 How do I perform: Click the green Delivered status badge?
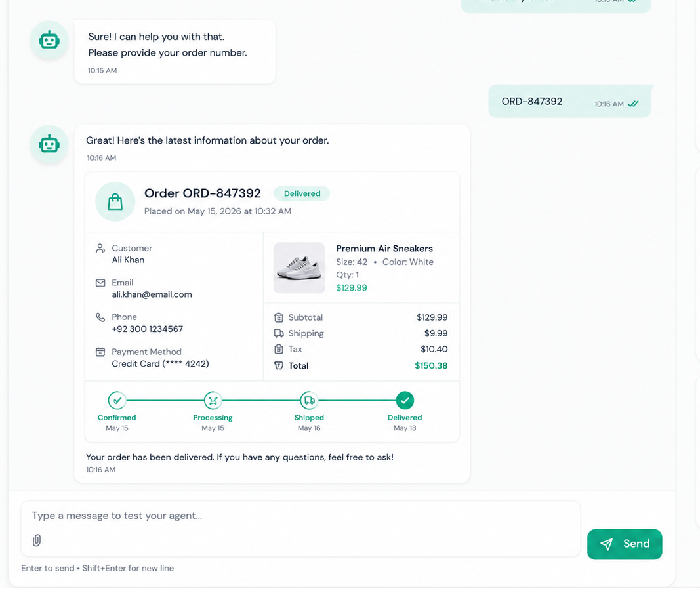click(x=302, y=193)
